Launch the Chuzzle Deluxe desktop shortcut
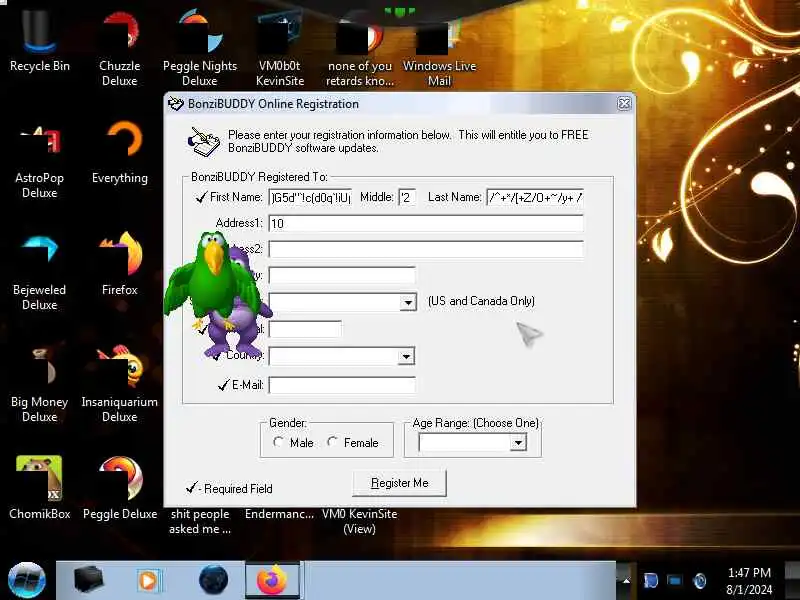 pyautogui.click(x=119, y=48)
